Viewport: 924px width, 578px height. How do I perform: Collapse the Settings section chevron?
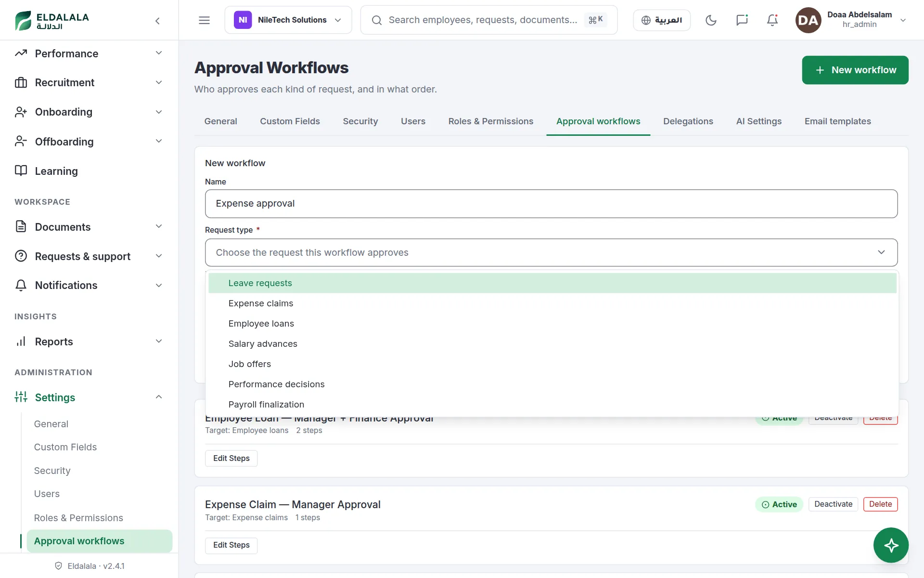tap(159, 397)
